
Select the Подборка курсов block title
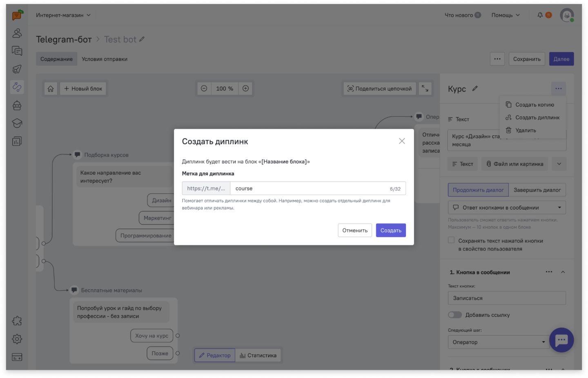pos(106,155)
